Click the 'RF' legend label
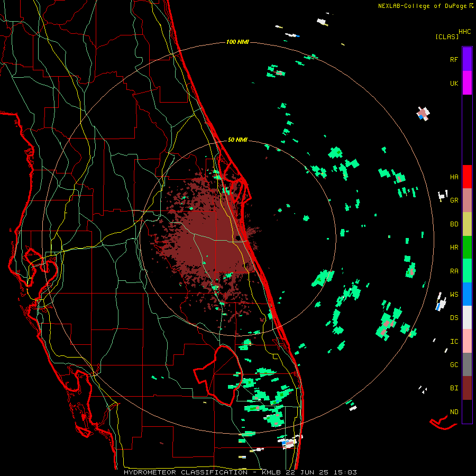Screen dimensions: 476x476 454,59
